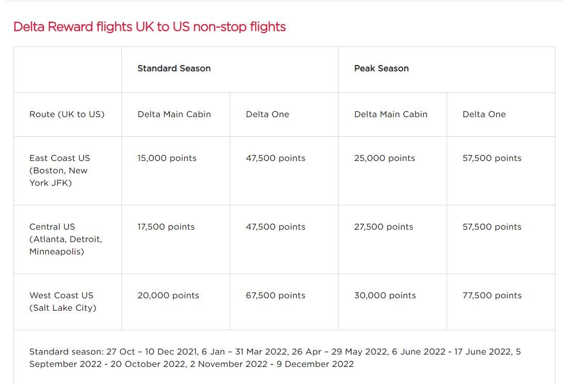The image size is (588, 384).
Task: Click the 20,000 points cell
Action: pyautogui.click(x=168, y=296)
